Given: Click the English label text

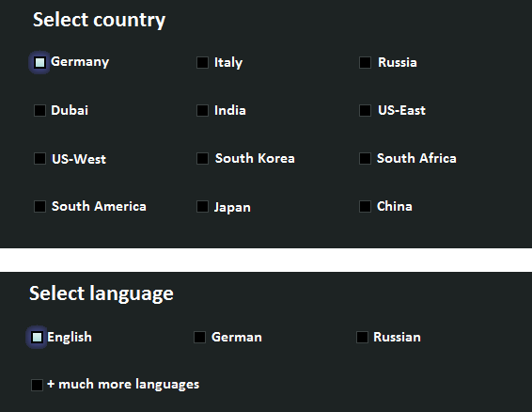Looking at the screenshot, I should [70, 338].
